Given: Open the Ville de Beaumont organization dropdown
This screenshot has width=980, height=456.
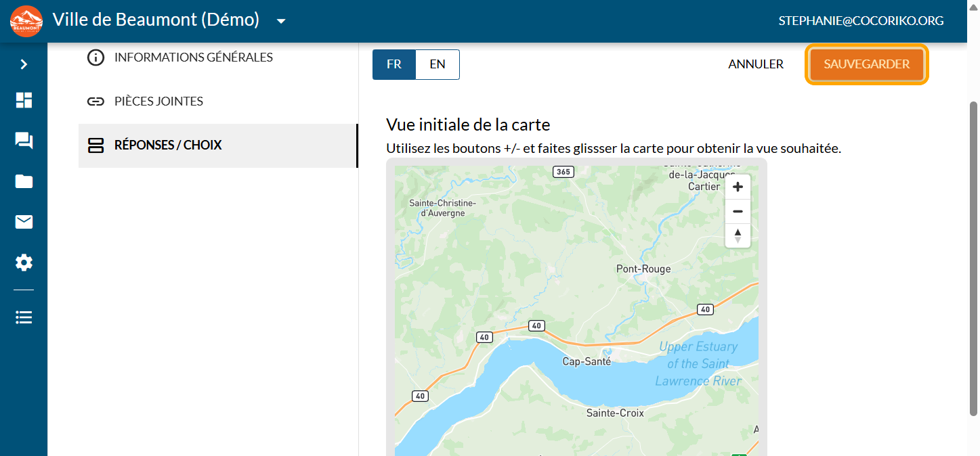Looking at the screenshot, I should (281, 21).
